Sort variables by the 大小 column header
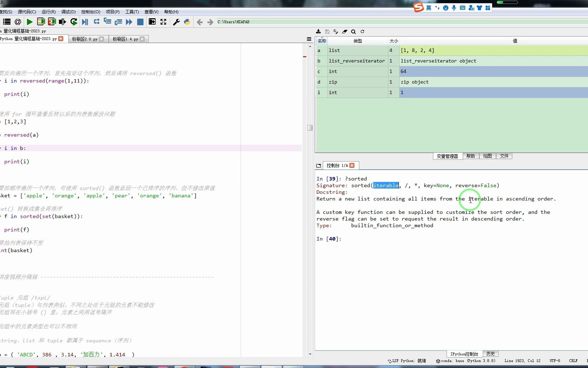This screenshot has height=368, width=588. (x=394, y=41)
